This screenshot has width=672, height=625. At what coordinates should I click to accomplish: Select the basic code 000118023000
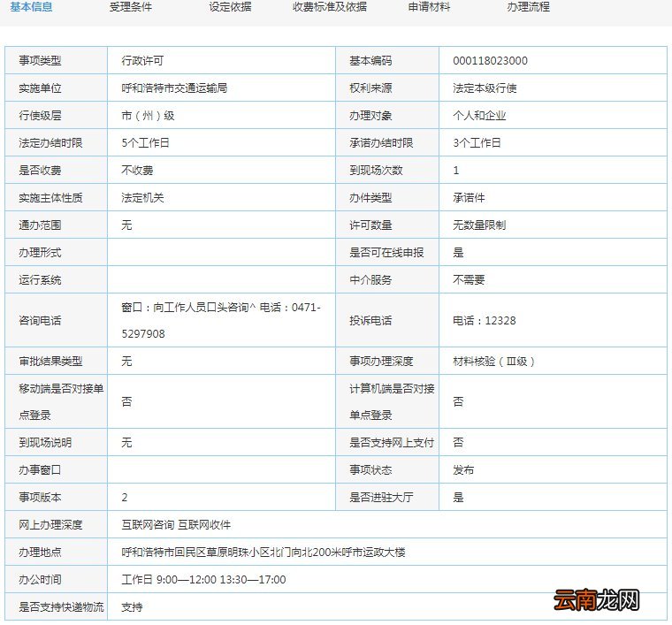490,61
